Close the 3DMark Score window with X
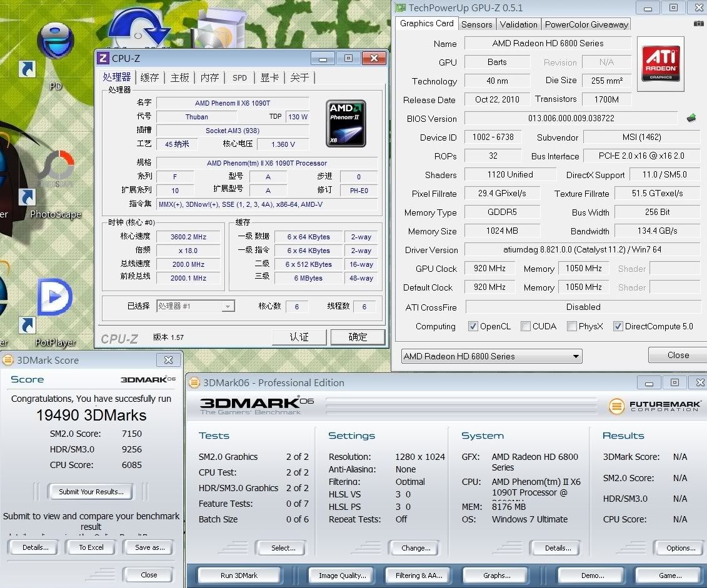The width and height of the screenshot is (707, 588). pos(169,360)
